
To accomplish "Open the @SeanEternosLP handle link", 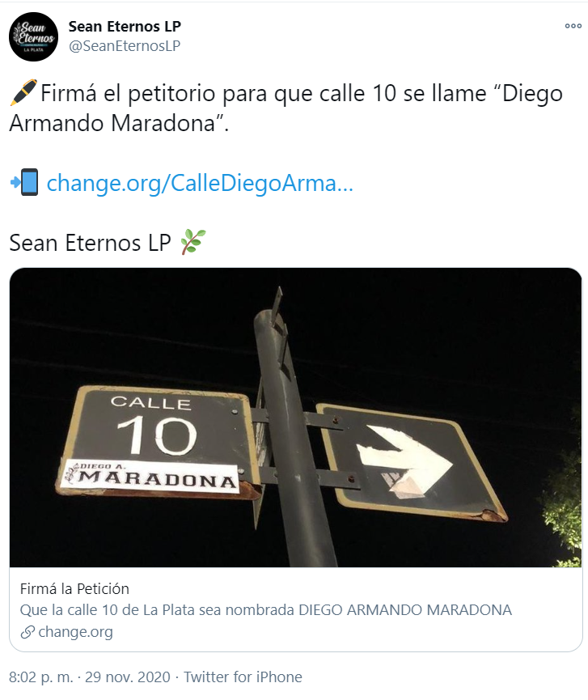I will [x=125, y=45].
